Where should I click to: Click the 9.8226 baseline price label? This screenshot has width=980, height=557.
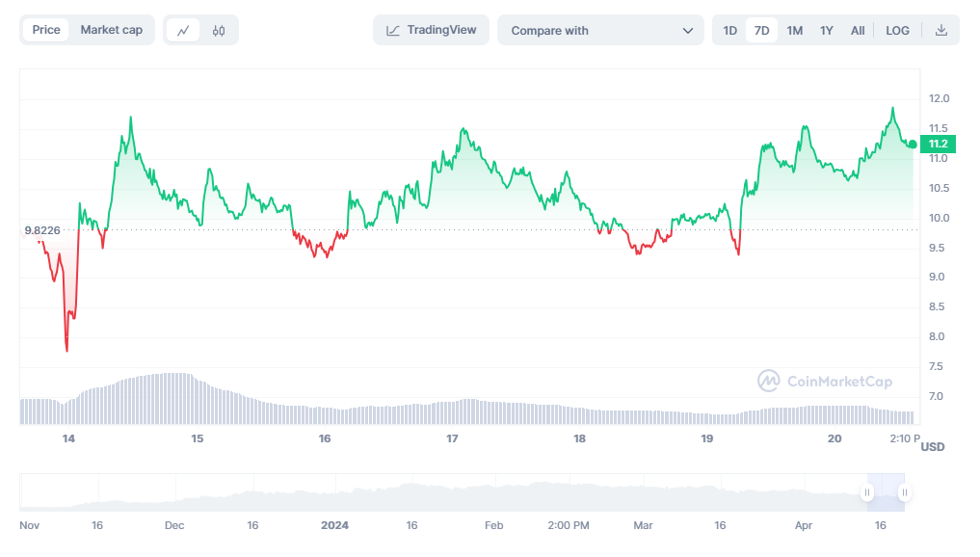click(x=42, y=230)
